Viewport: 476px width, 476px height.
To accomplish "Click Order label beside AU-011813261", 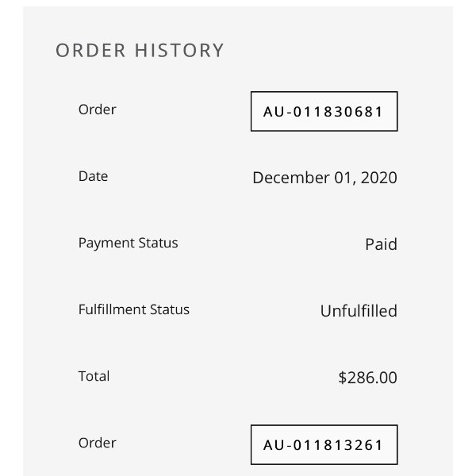I will point(97,443).
